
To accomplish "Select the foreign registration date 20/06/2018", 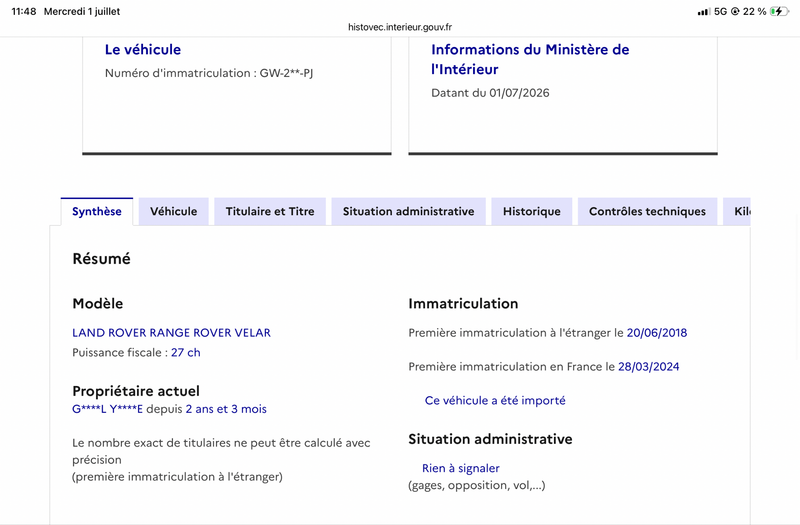I will [657, 333].
